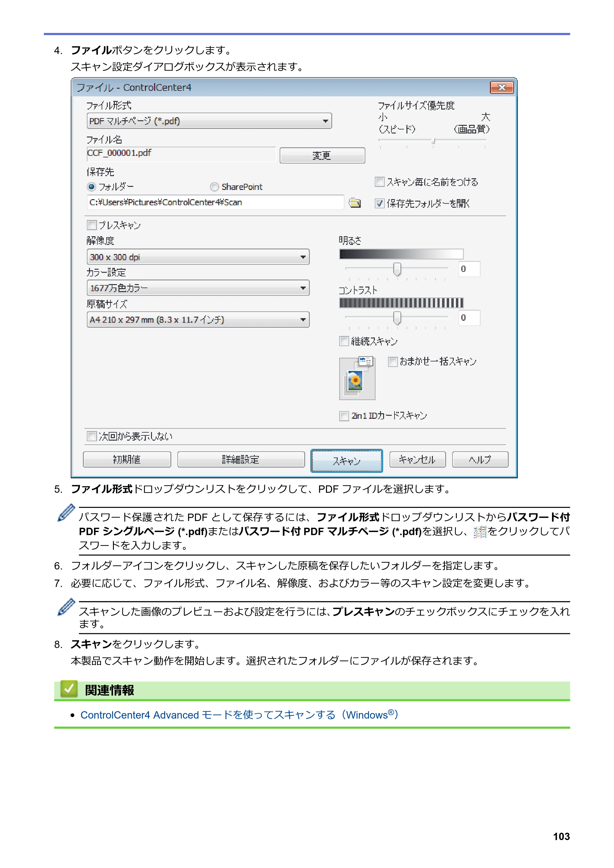Image resolution: width=614 pixels, height=868 pixels.
Task: Open the 解像度 300 x 300 dpi dropdown
Action: [198, 257]
